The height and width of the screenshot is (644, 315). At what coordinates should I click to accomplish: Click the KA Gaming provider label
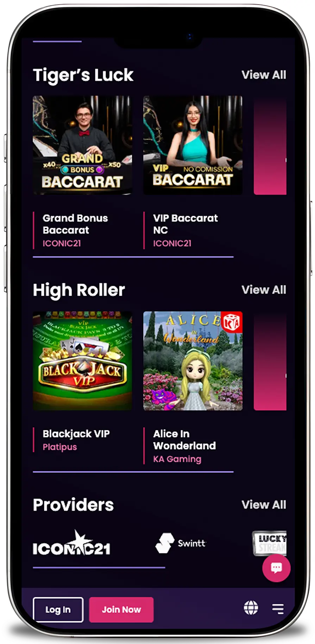click(x=177, y=459)
